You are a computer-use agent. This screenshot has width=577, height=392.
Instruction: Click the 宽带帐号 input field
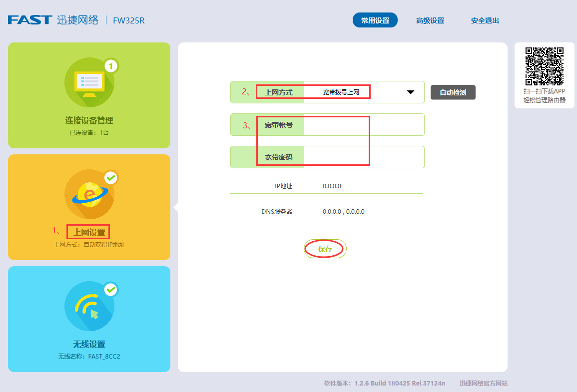coord(363,125)
